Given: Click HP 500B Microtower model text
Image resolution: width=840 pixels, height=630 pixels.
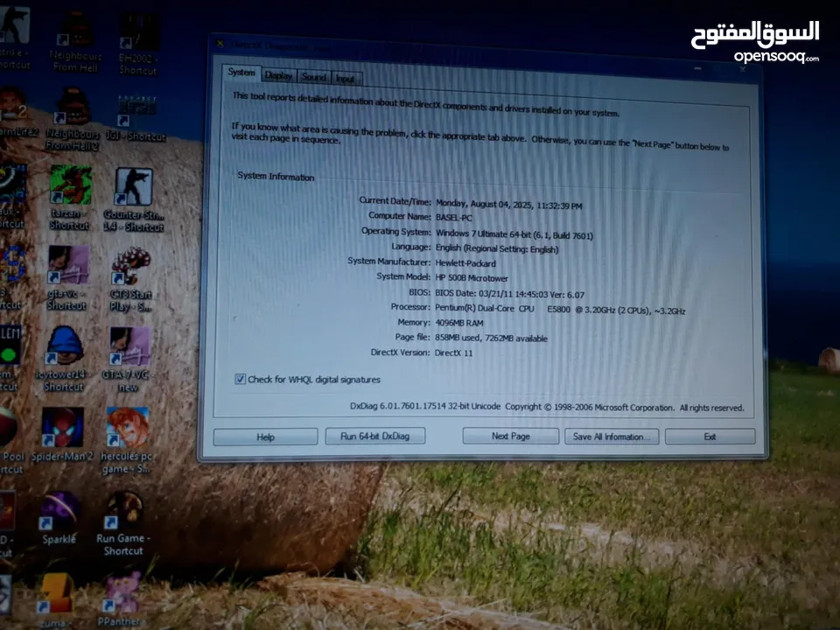Looking at the screenshot, I should [472, 278].
